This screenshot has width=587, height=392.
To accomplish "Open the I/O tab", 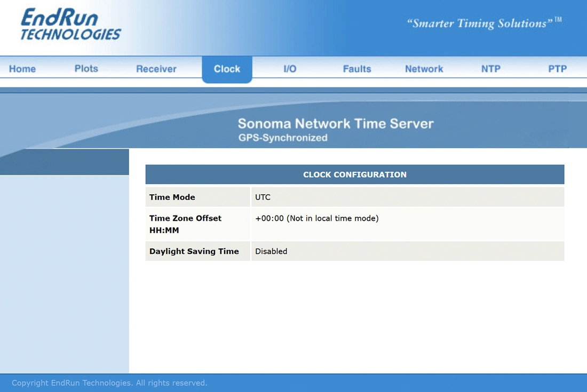I will click(x=290, y=69).
